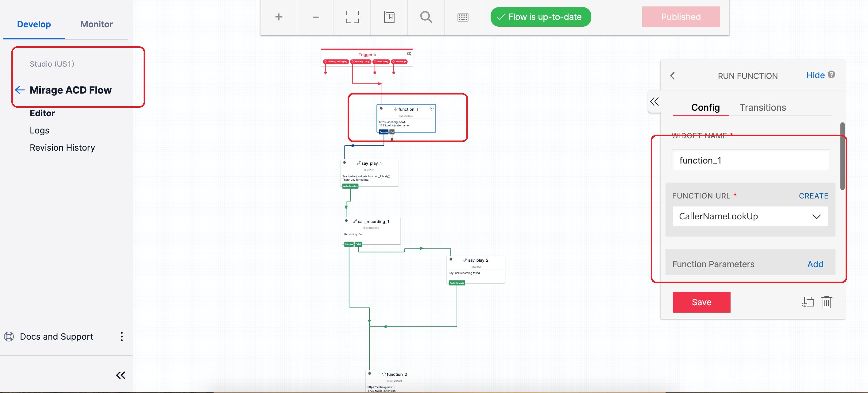868x393 pixels.
Task: Open Trigger settings gear icon
Action: pos(409,54)
